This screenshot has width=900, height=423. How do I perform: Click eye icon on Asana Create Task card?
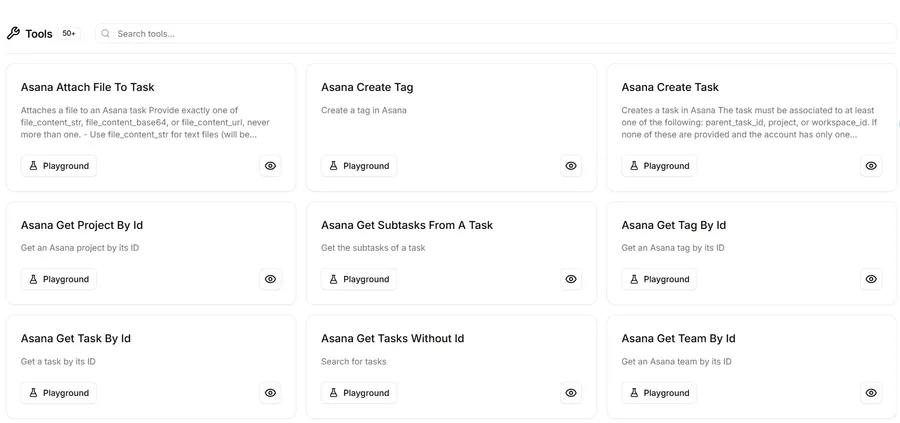click(x=871, y=166)
